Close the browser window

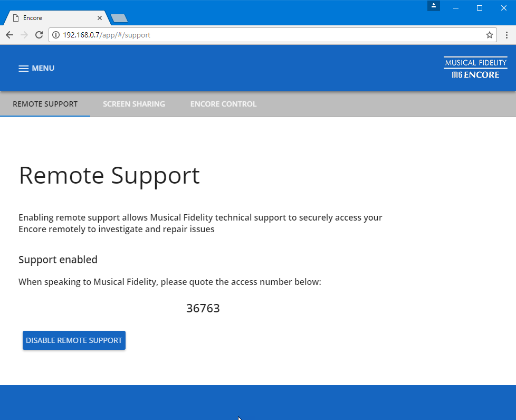(x=504, y=8)
